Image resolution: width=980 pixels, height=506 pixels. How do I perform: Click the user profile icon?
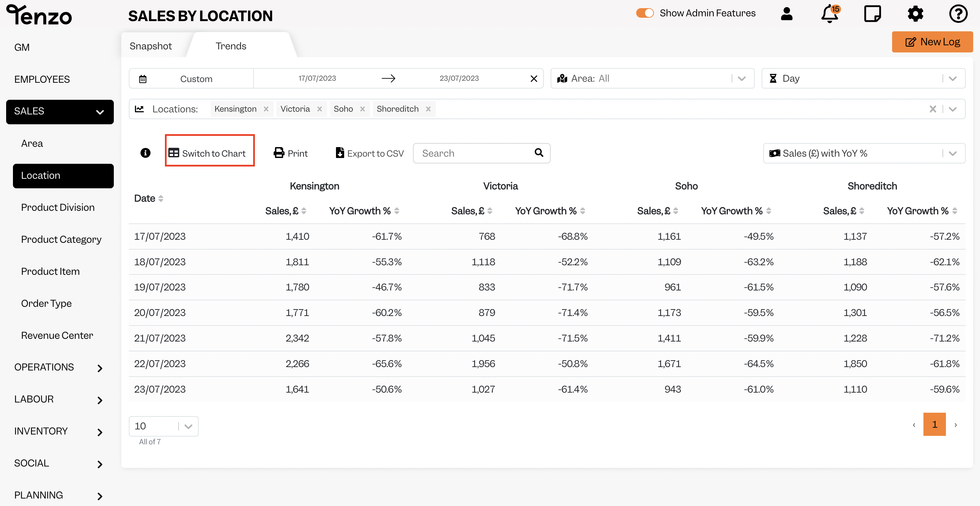[x=786, y=14]
